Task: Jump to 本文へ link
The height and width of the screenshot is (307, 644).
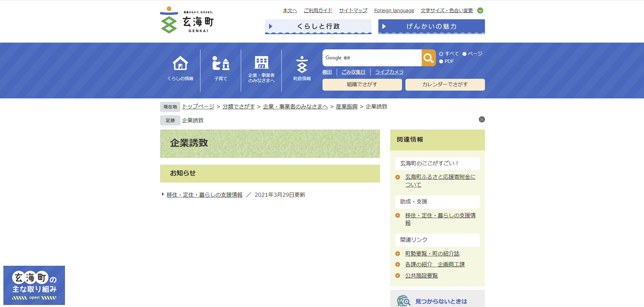Action: pyautogui.click(x=290, y=10)
